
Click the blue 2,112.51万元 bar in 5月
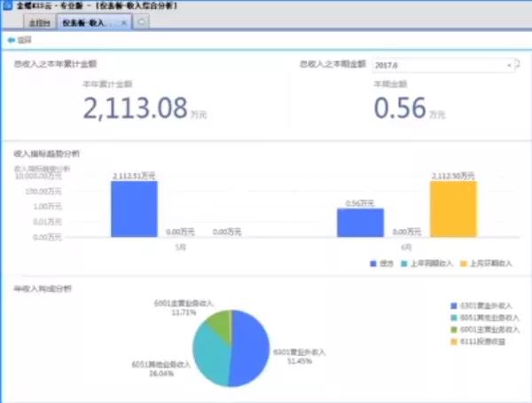tap(134, 209)
